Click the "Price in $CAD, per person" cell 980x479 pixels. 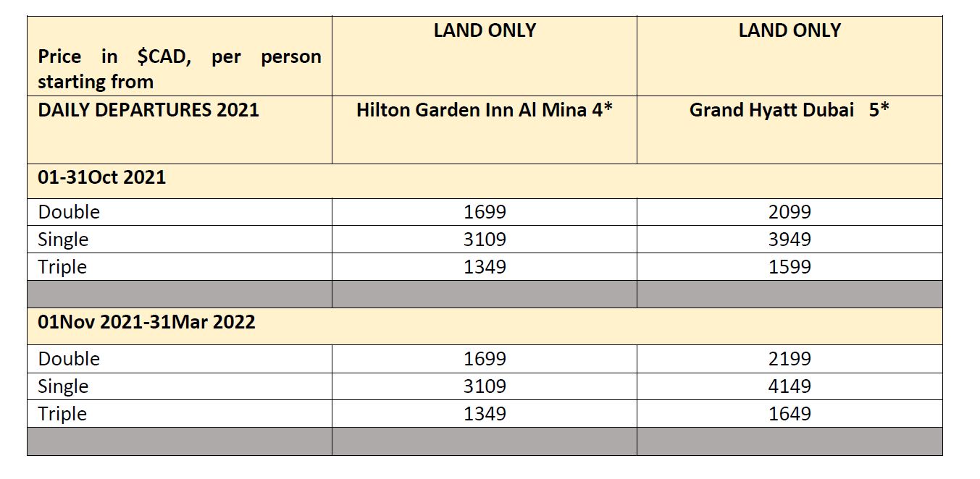179,69
